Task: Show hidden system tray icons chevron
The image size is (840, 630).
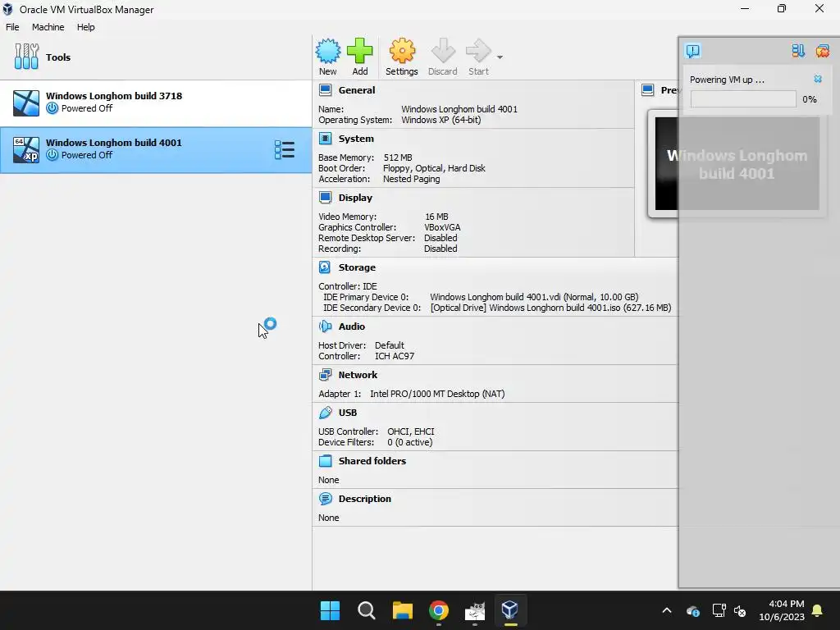Action: point(666,610)
